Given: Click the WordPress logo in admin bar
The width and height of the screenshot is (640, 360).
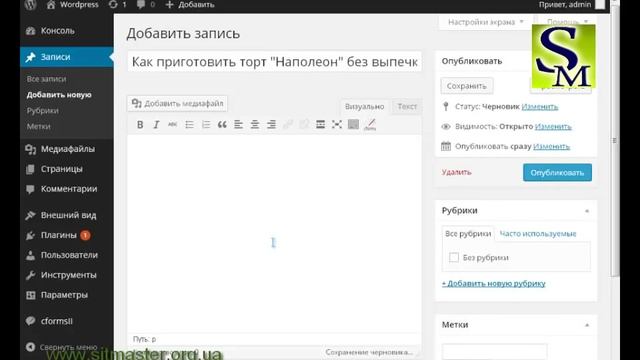Looking at the screenshot, I should [x=30, y=5].
